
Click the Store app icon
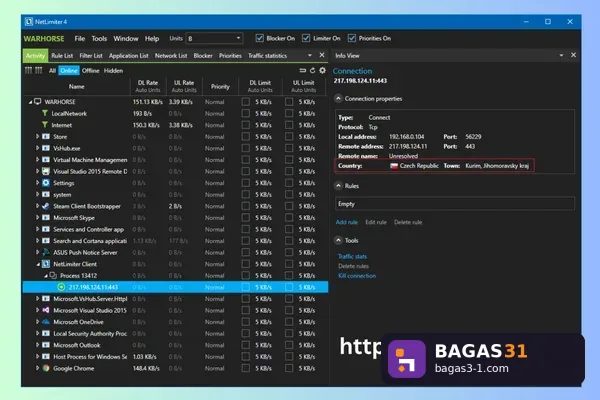point(46,137)
